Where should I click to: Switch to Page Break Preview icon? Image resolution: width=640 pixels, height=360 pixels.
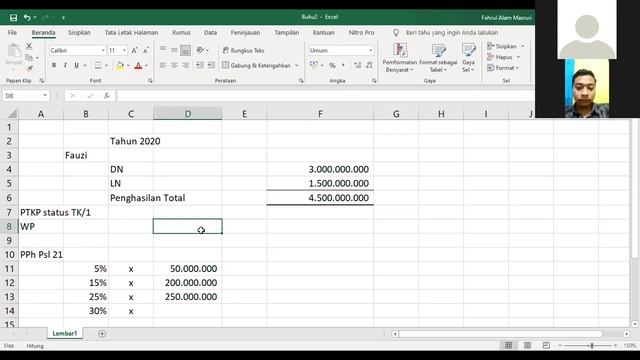[546, 345]
